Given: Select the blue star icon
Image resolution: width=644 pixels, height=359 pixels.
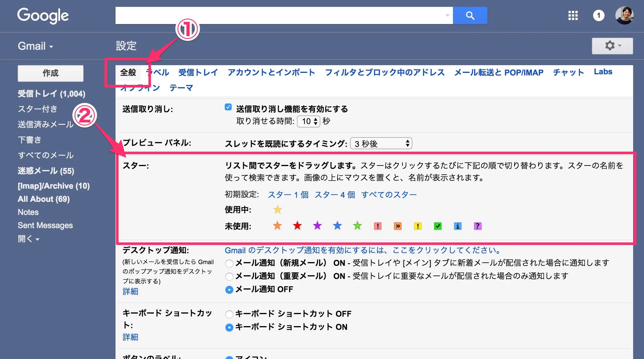Looking at the screenshot, I should pos(337,226).
